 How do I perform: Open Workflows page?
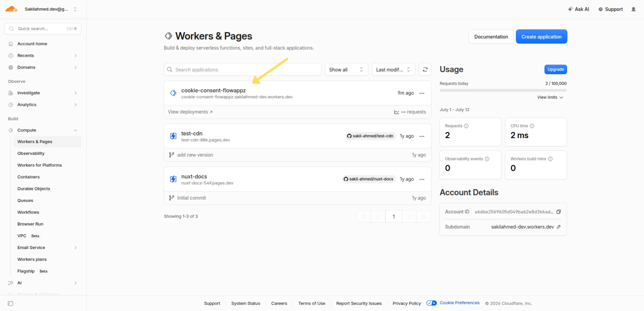(x=28, y=212)
